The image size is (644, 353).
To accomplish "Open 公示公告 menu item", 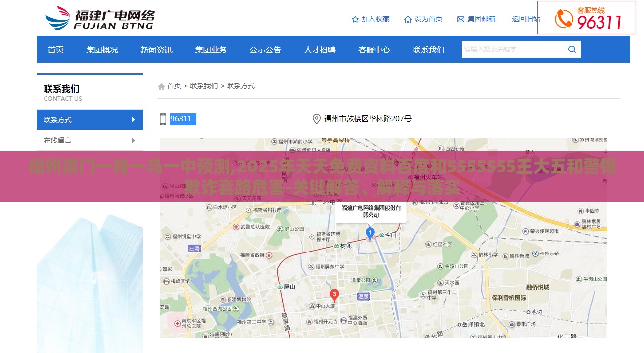I will [x=266, y=50].
